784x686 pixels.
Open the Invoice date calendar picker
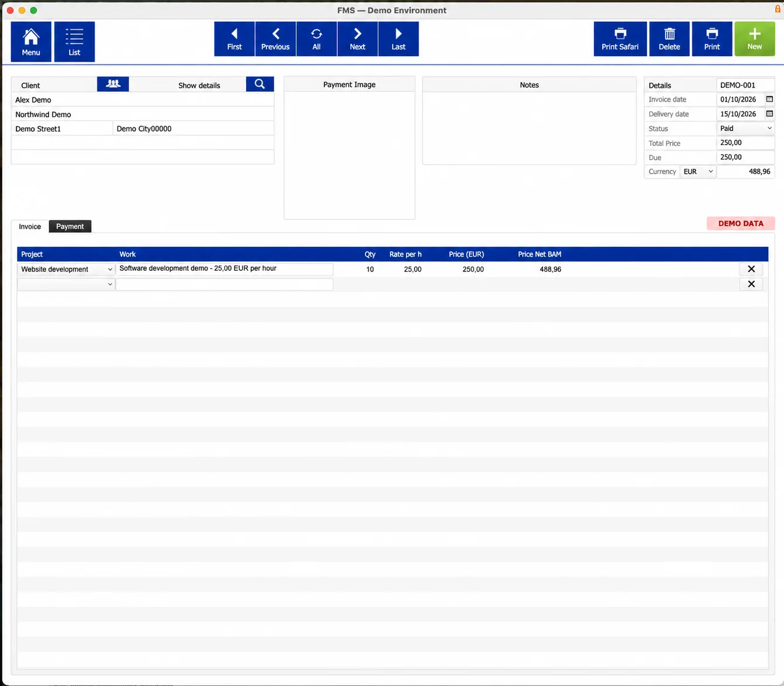tap(769, 99)
